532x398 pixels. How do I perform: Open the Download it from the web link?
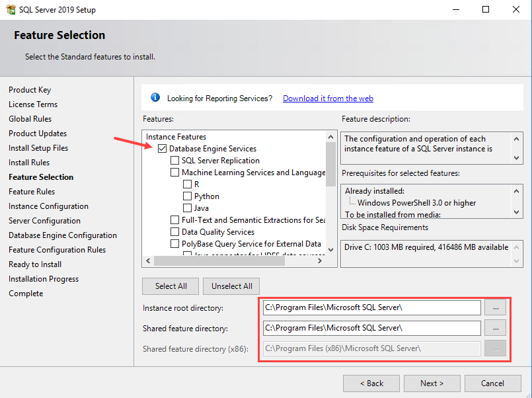tap(328, 99)
